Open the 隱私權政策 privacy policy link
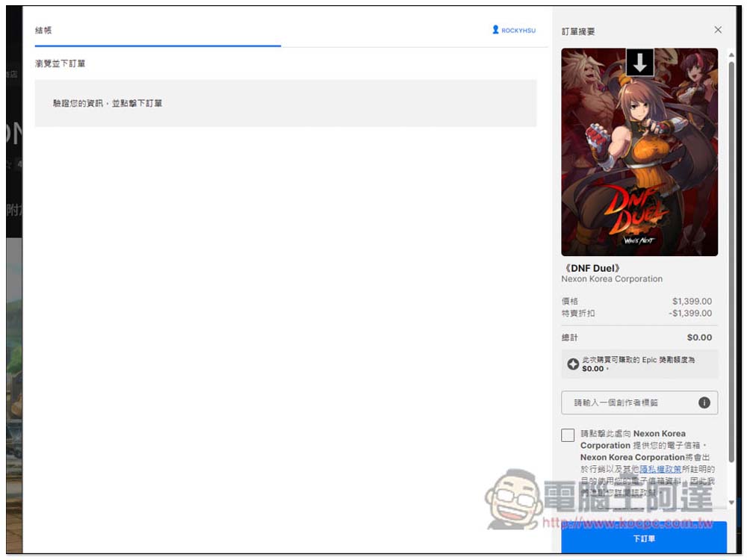Image resolution: width=747 pixels, height=560 pixels. (660, 469)
